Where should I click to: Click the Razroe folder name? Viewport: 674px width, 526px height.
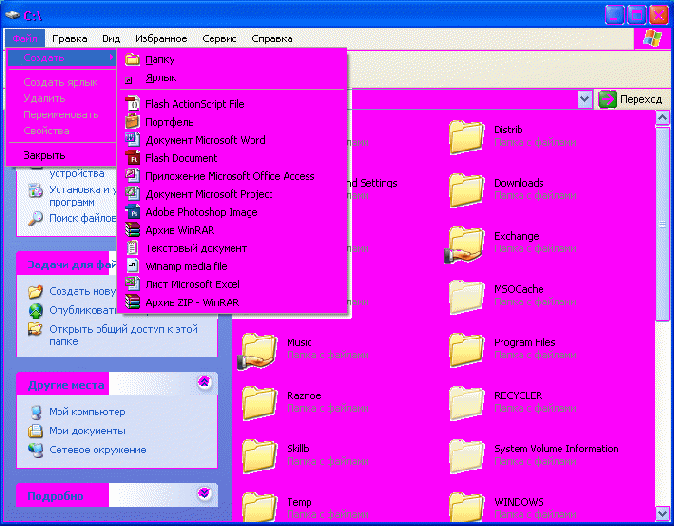[304, 396]
